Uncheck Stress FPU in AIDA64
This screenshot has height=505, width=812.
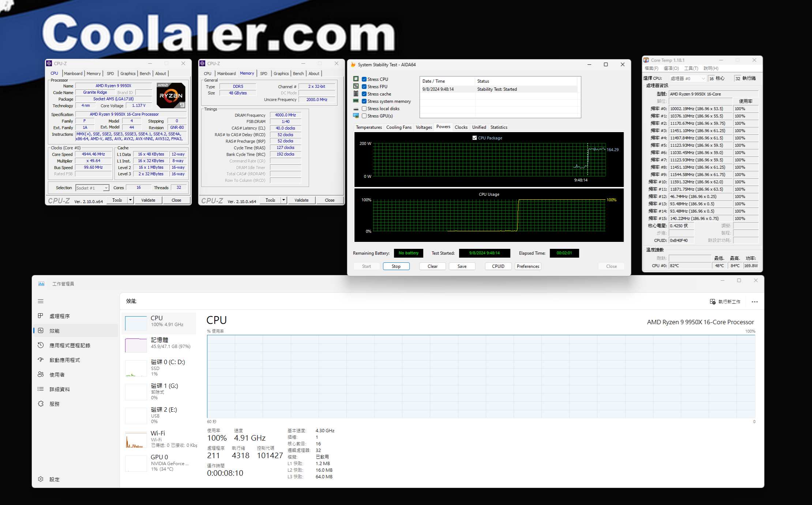pos(364,86)
